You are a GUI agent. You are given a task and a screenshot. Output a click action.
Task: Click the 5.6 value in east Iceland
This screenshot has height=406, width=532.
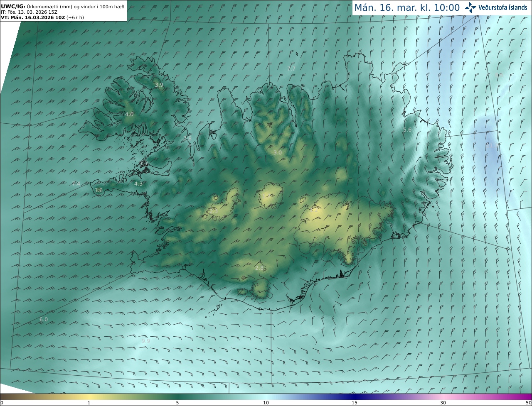tap(407, 130)
